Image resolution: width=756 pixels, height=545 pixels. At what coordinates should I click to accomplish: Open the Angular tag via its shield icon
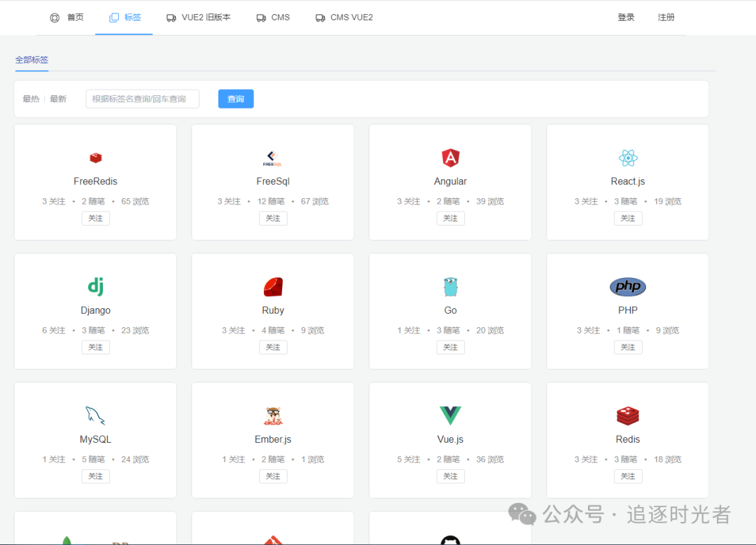(x=450, y=157)
